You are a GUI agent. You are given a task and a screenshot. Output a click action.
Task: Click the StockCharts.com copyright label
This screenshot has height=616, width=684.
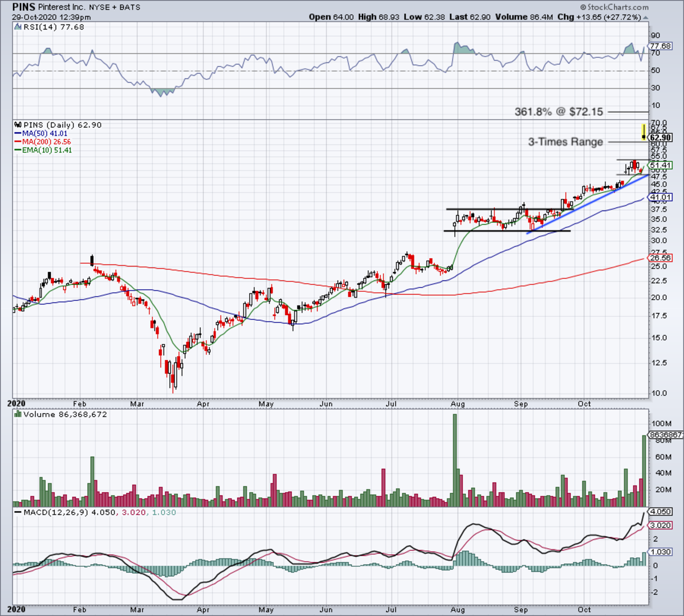(x=614, y=7)
